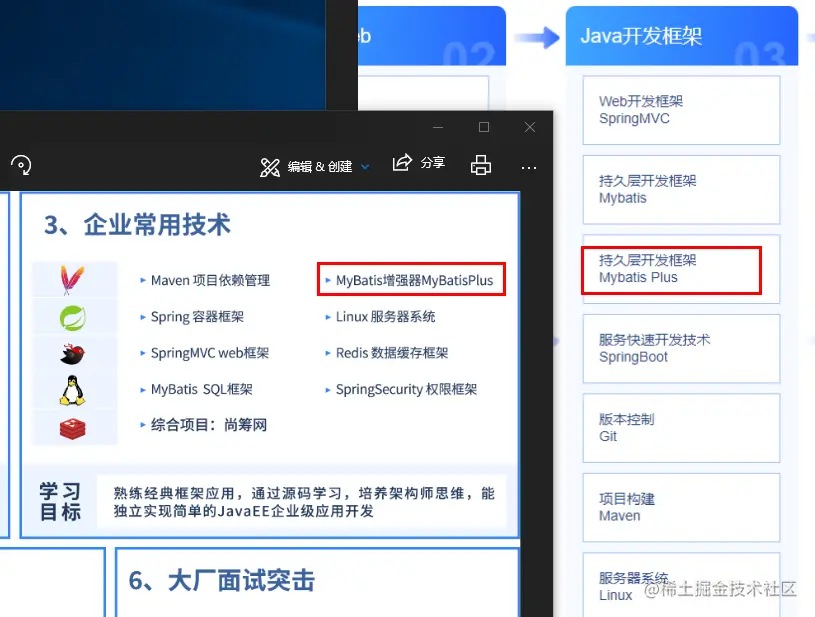The width and height of the screenshot is (815, 617).
Task: Click 'Spring 容器框架' item
Action: pyautogui.click(x=197, y=317)
